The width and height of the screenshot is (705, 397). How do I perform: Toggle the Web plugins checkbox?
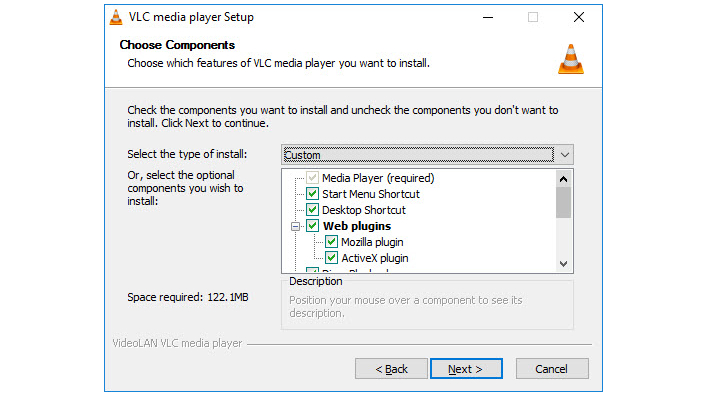click(312, 226)
